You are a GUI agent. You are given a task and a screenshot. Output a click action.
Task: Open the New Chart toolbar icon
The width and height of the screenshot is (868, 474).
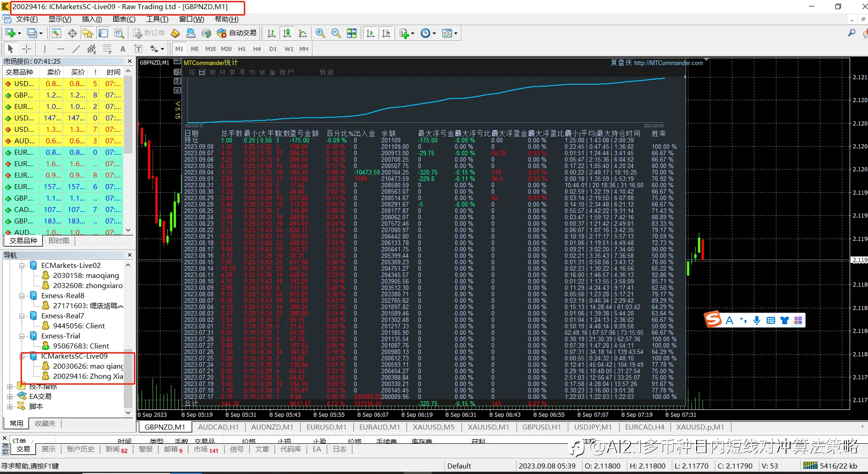(11, 33)
